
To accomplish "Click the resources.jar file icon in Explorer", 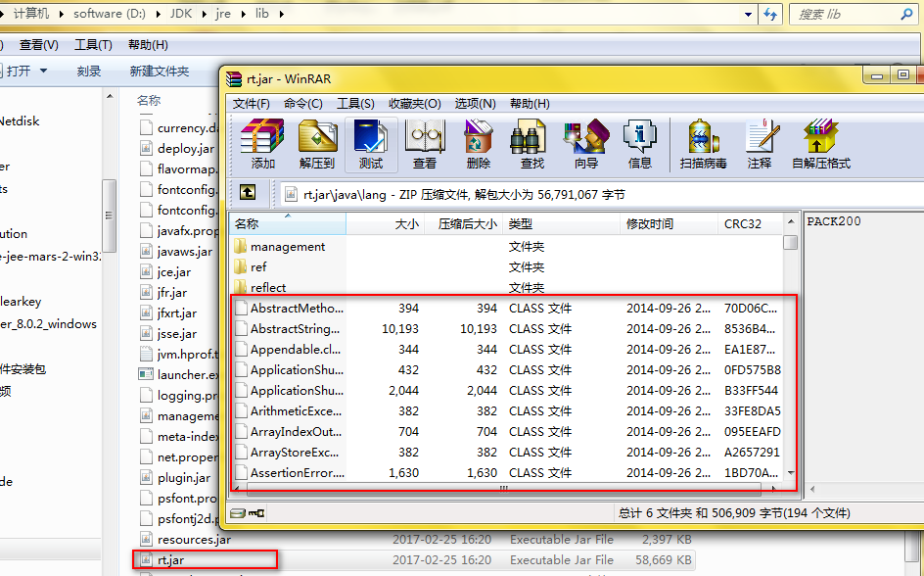I will pos(146,540).
